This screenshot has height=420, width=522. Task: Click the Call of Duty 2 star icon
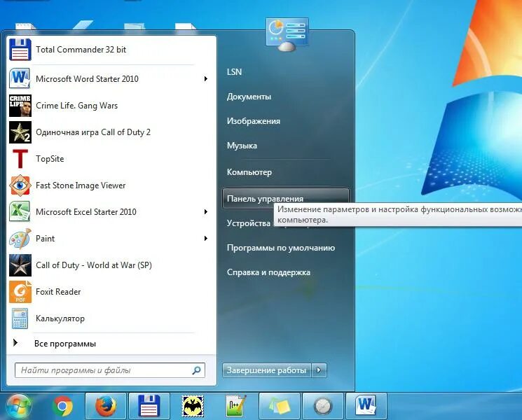click(x=20, y=132)
